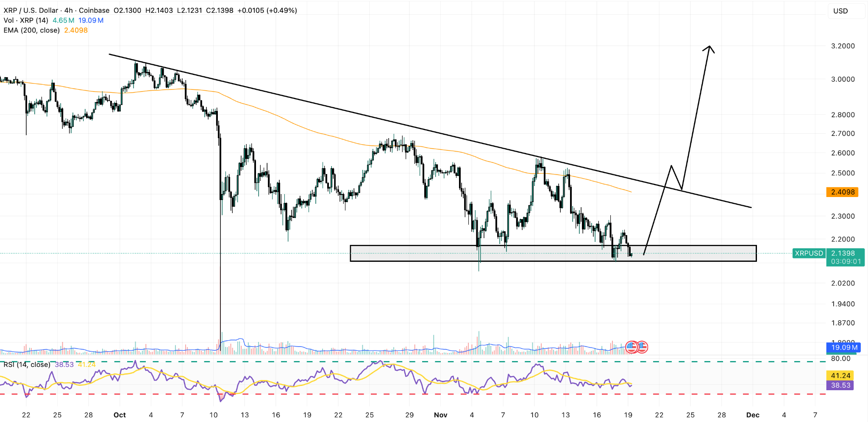Screen dimensions: 868x422
Task: Open the left US flag economic event marker
Action: [x=632, y=347]
